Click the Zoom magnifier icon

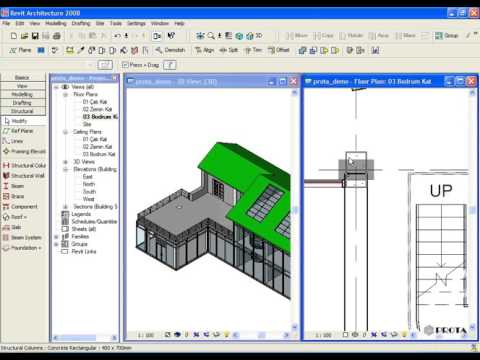click(x=211, y=36)
